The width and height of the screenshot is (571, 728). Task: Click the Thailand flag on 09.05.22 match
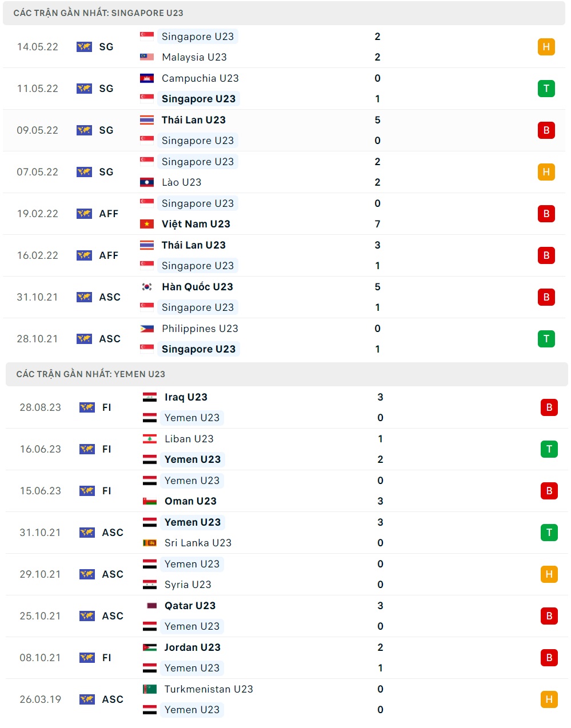[x=147, y=120]
